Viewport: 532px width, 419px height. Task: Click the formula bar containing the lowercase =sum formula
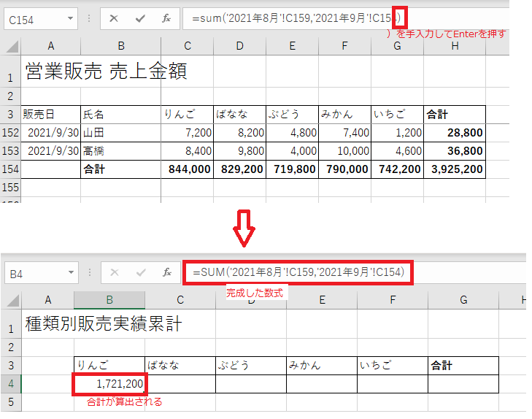click(292, 19)
